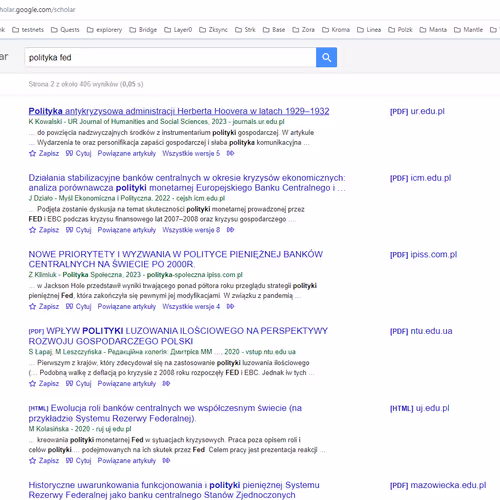This screenshot has width=500, height=500.
Task: Click the quote icon to cite Kowalski's article
Action: click(x=78, y=153)
